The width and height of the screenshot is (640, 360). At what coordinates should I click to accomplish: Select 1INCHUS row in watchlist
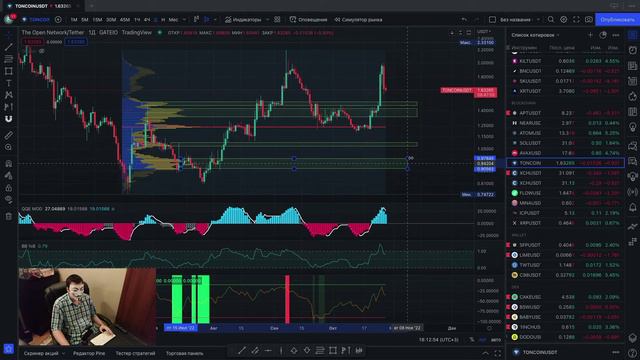click(x=565, y=327)
